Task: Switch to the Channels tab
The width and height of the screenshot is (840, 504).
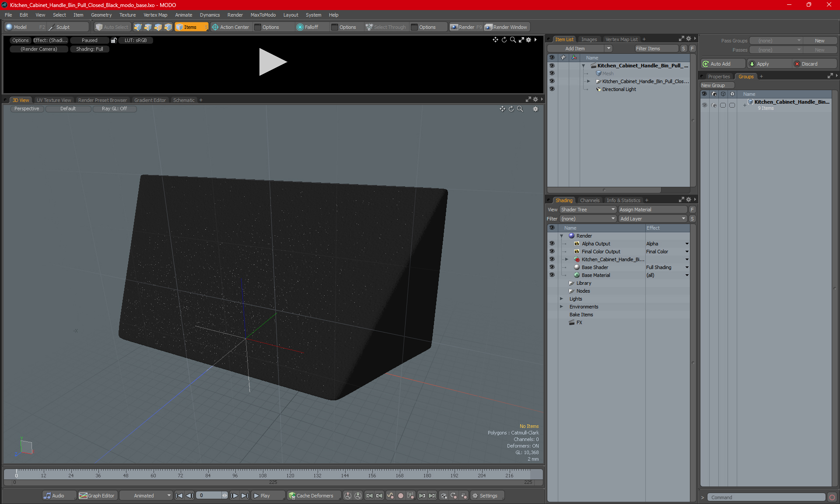Action: pyautogui.click(x=590, y=200)
